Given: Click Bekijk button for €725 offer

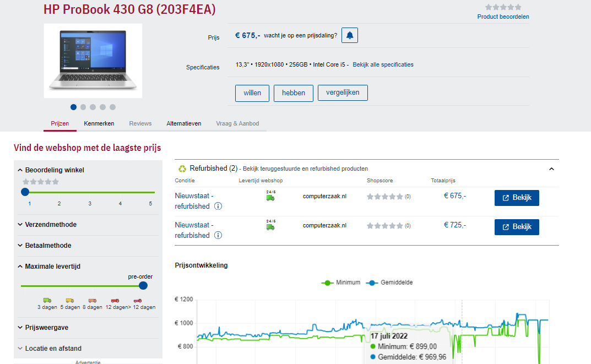Looking at the screenshot, I should (517, 227).
